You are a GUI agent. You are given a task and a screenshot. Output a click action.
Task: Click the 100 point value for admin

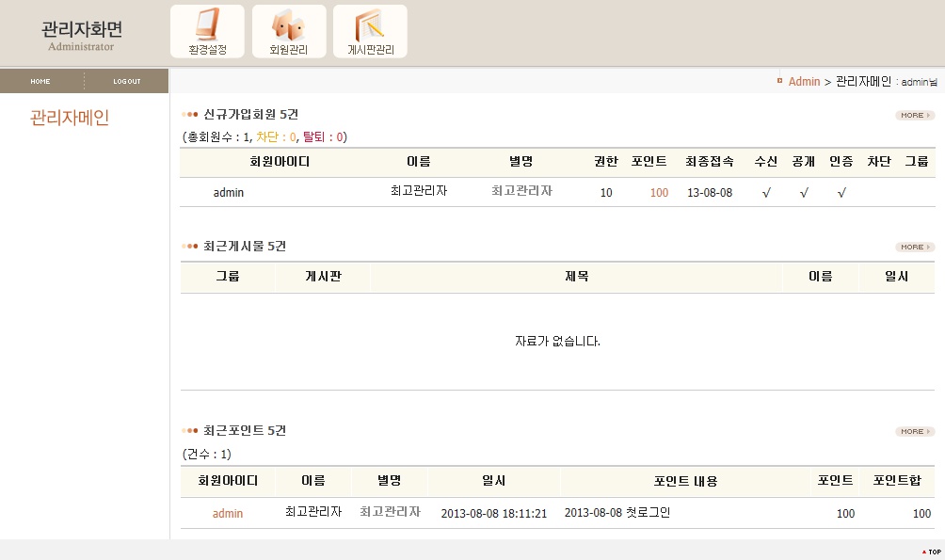[659, 192]
